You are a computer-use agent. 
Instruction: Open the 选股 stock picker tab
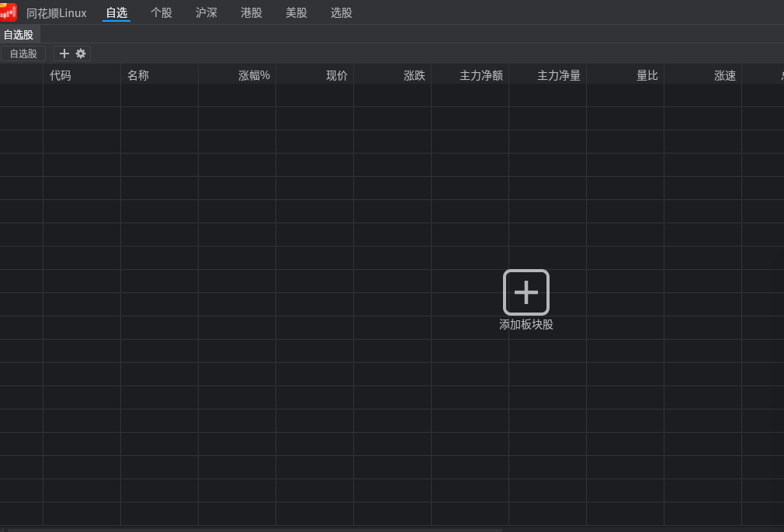(342, 12)
